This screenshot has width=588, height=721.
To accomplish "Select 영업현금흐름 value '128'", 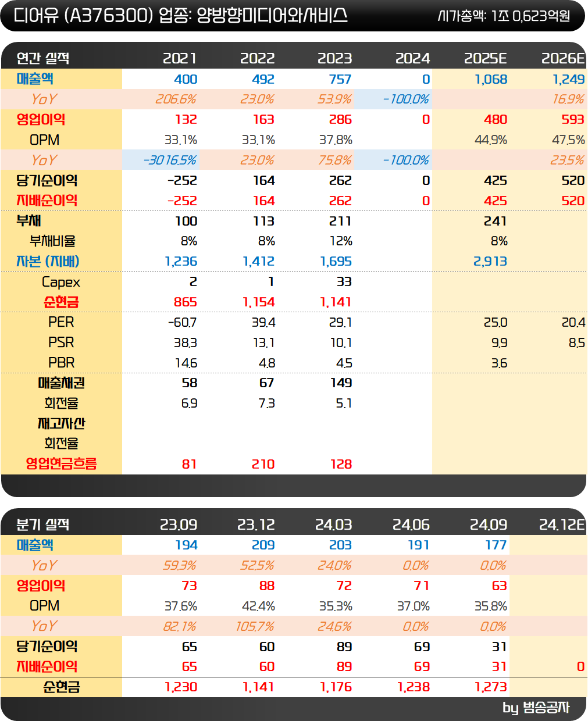I will [x=341, y=465].
